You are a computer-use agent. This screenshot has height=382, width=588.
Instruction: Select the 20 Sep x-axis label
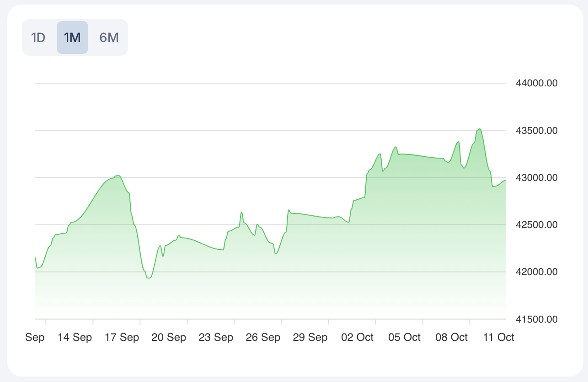[169, 338]
